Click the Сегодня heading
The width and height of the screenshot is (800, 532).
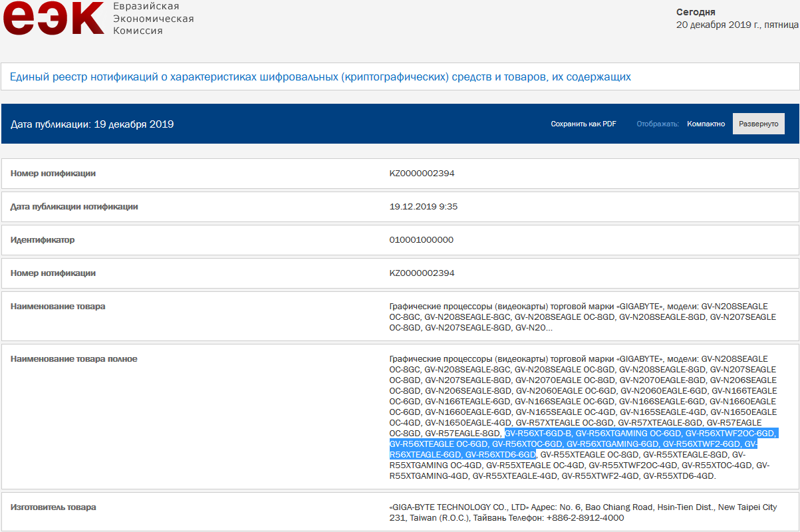point(696,12)
